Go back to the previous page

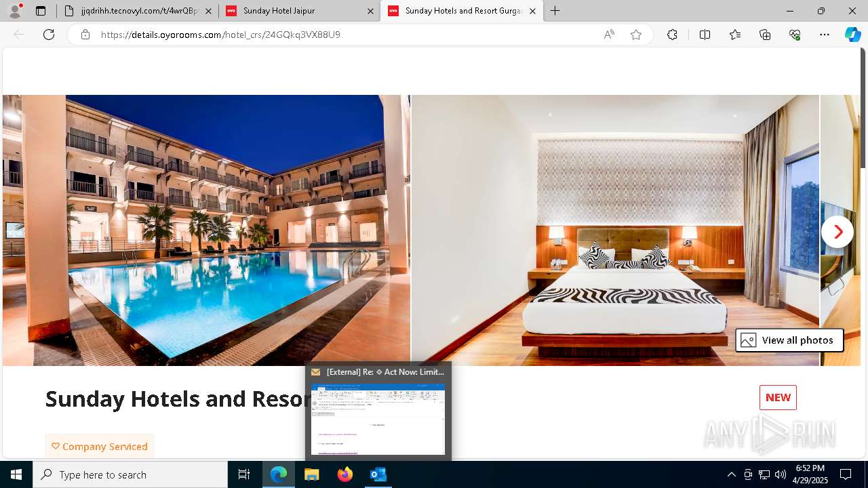(x=19, y=35)
